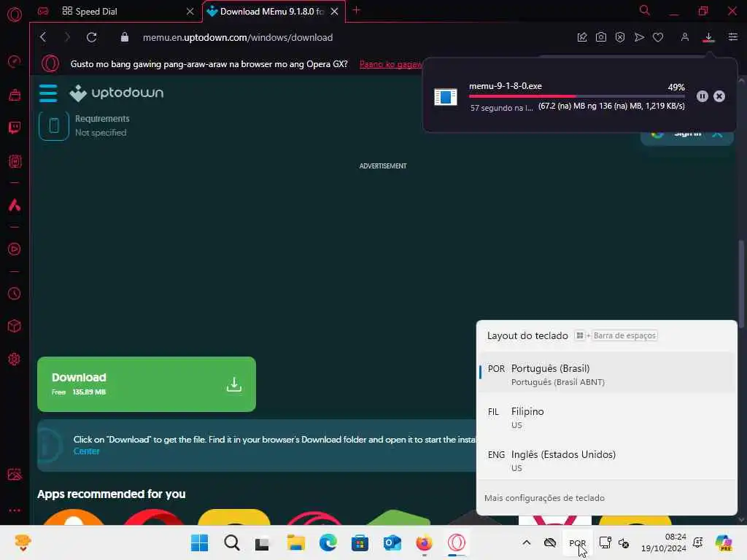Open Easy Setup menu icon

click(732, 37)
